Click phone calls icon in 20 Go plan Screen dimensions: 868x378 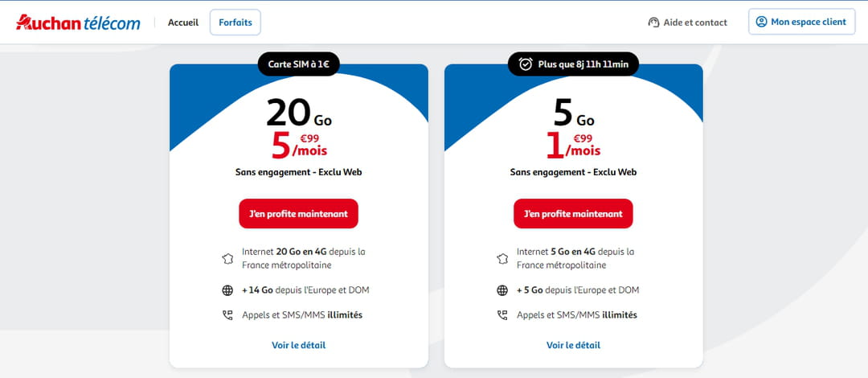227,315
